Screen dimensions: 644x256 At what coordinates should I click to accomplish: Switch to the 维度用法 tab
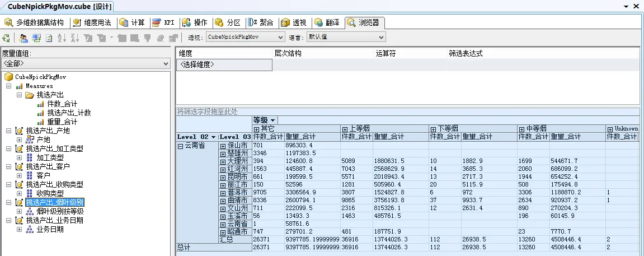pyautogui.click(x=92, y=23)
